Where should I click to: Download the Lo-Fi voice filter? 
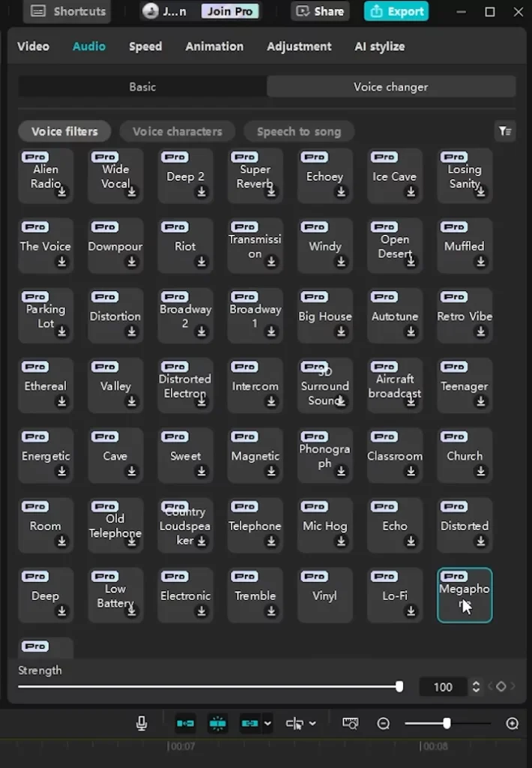point(411,611)
